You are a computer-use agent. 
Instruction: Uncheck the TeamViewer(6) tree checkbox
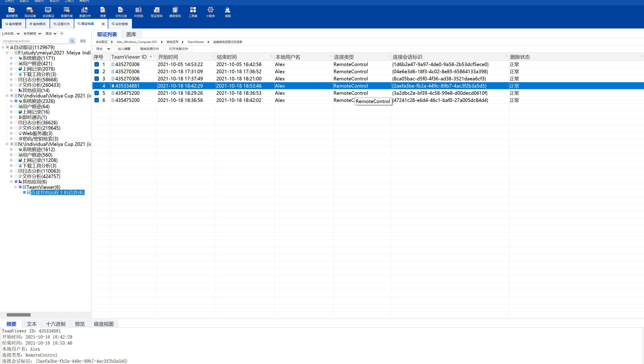[20, 187]
